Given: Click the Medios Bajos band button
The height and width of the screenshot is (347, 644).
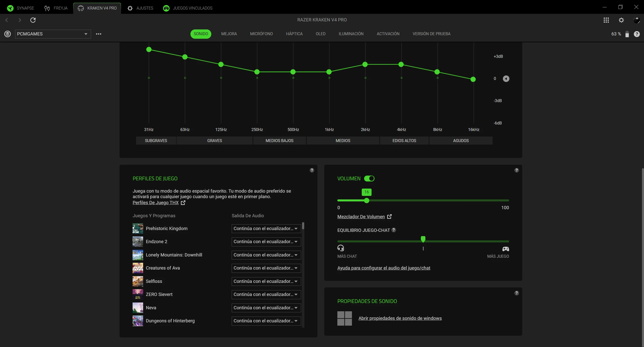Looking at the screenshot, I should click(279, 141).
